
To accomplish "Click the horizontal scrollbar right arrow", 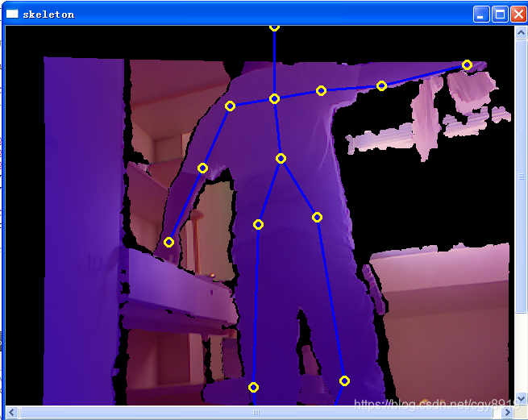I will pos(507,412).
